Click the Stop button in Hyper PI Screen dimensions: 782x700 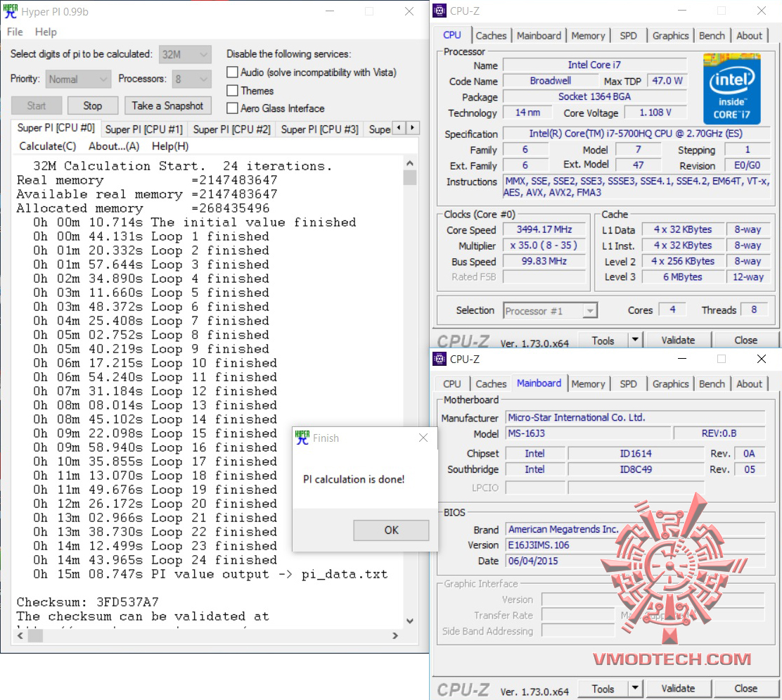coord(93,106)
